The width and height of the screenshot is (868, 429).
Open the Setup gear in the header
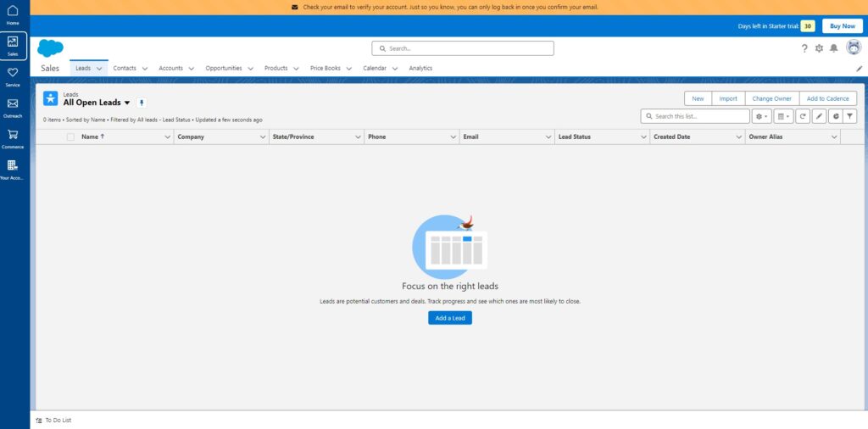(x=820, y=48)
